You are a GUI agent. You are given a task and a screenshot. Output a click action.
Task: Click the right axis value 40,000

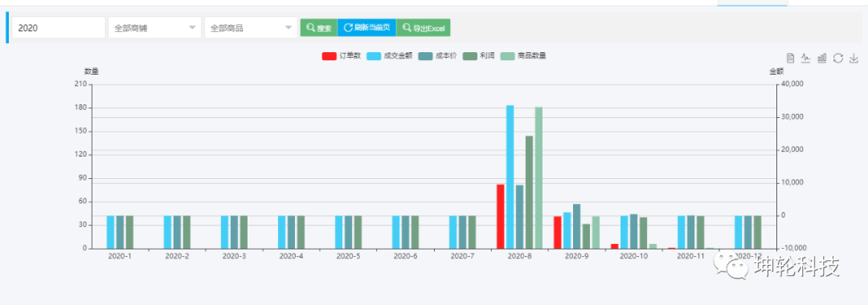(x=792, y=84)
